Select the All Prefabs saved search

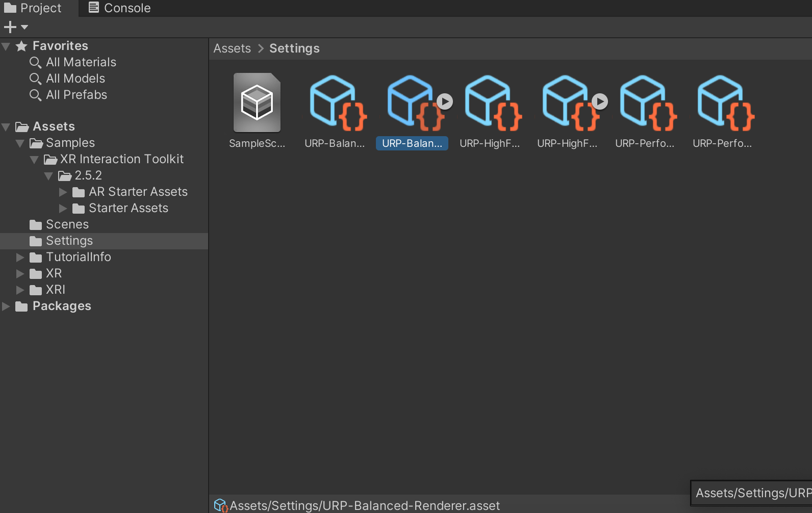77,95
